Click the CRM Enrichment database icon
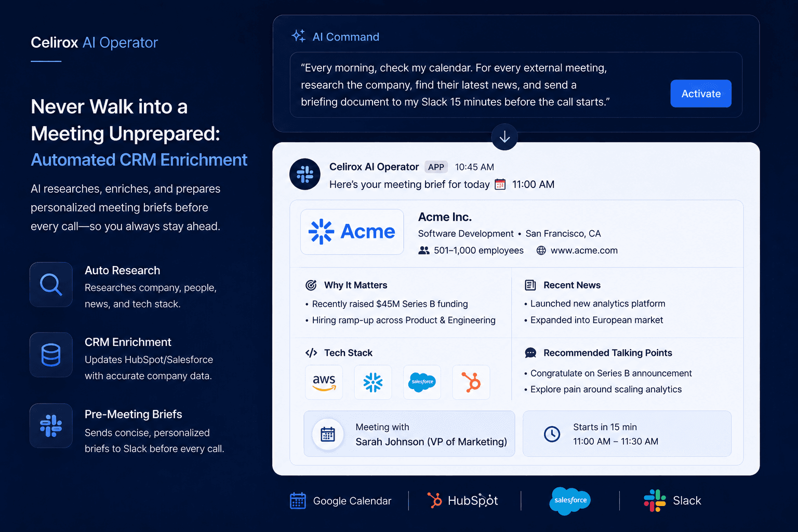The height and width of the screenshot is (532, 798). click(51, 355)
